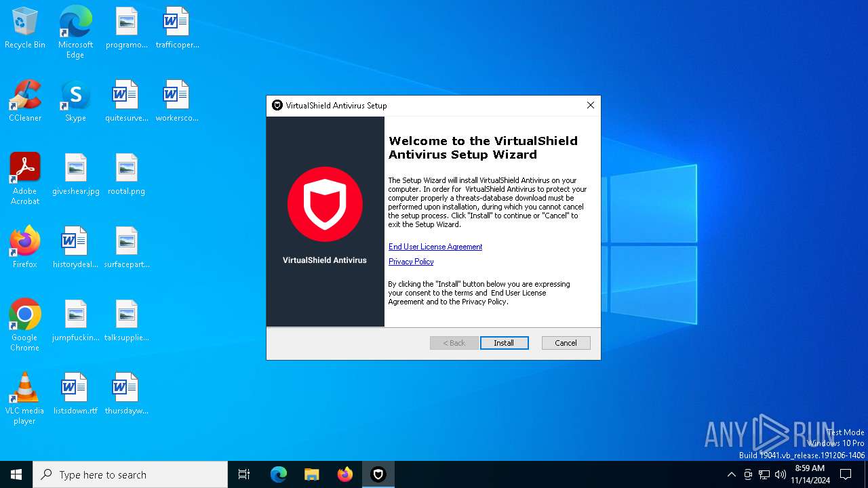The image size is (868, 488).
Task: Close the VirtualShield Antivirus Setup window
Action: click(x=590, y=105)
